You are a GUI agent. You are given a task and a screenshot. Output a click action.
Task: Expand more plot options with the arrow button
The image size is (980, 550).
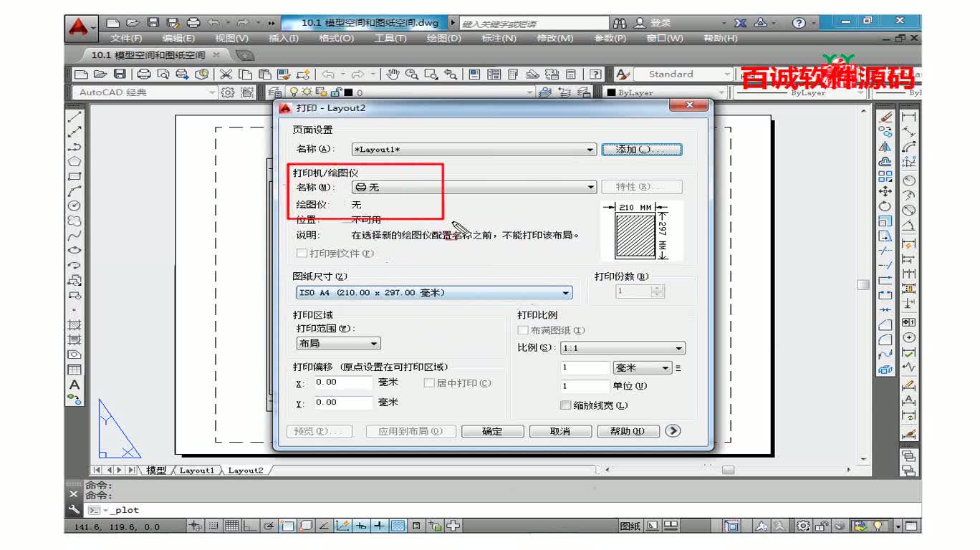(x=671, y=430)
